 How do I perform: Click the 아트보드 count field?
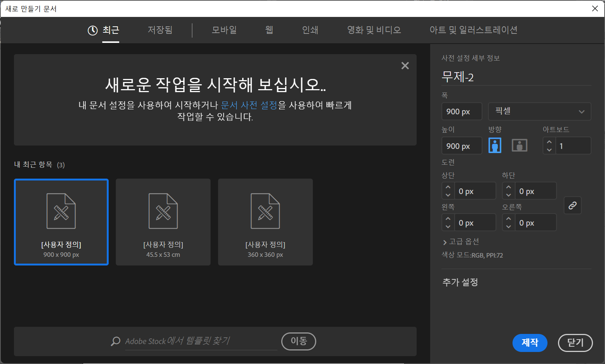[x=573, y=146]
